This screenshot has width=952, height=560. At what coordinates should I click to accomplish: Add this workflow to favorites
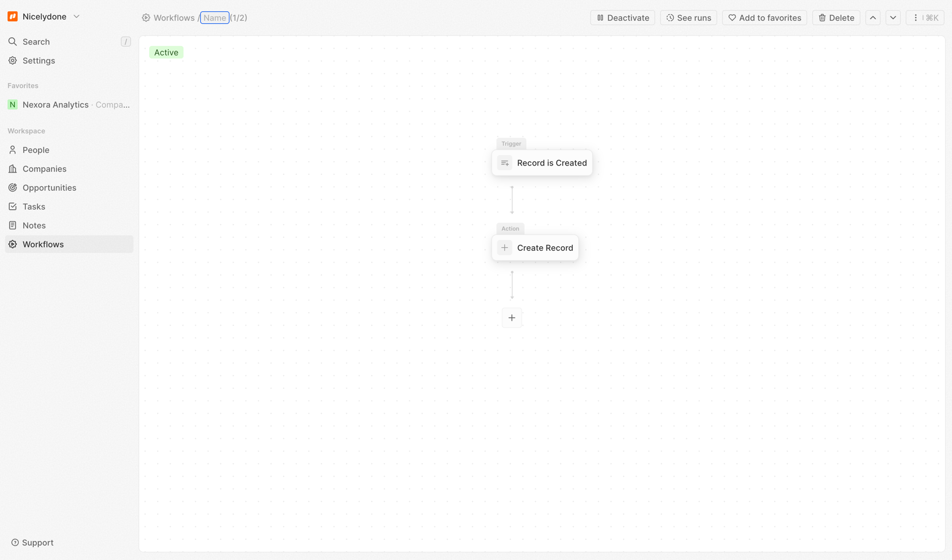[x=765, y=17]
